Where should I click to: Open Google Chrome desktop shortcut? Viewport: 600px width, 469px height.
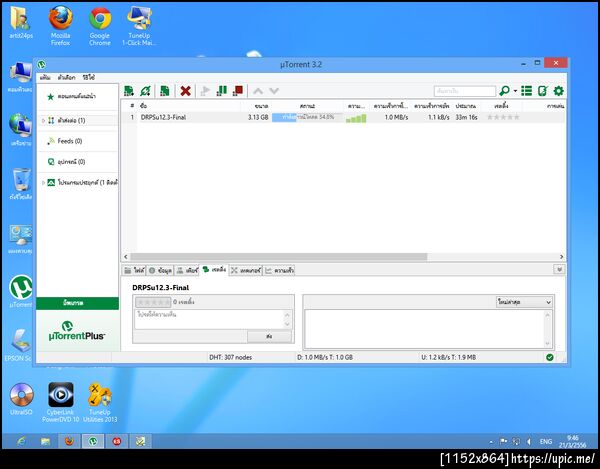point(100,25)
